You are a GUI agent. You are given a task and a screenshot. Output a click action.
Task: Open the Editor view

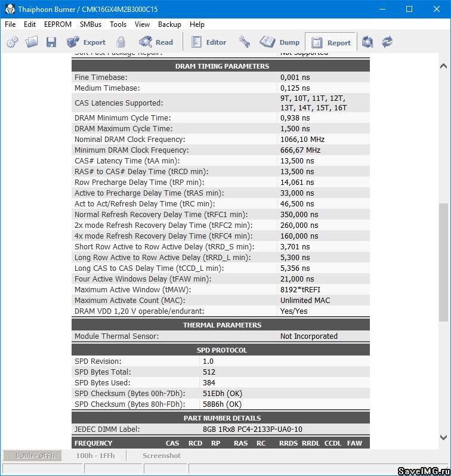pyautogui.click(x=208, y=42)
